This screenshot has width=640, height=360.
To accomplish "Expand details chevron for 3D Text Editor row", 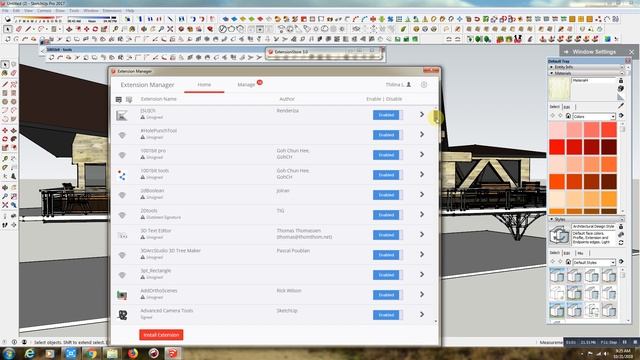I will [422, 235].
